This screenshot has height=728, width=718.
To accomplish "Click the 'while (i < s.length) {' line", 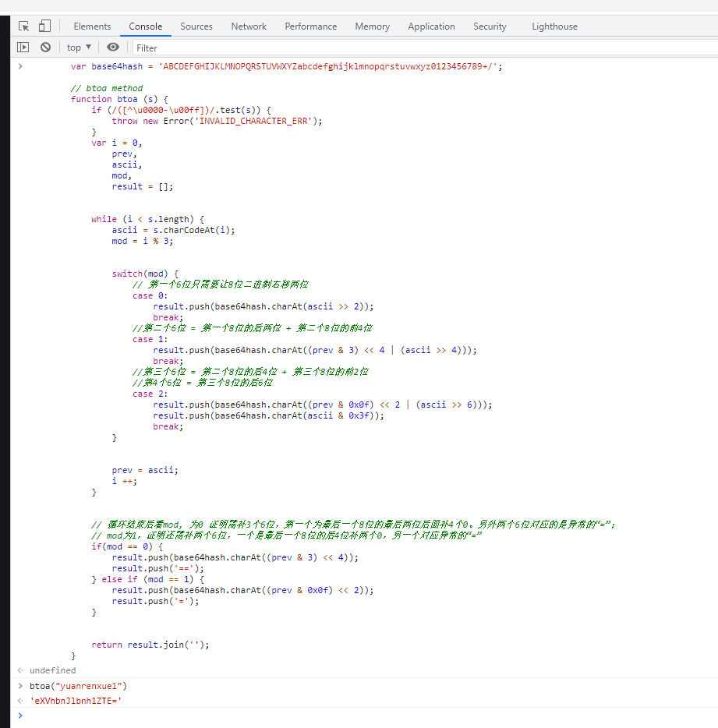I will point(147,219).
